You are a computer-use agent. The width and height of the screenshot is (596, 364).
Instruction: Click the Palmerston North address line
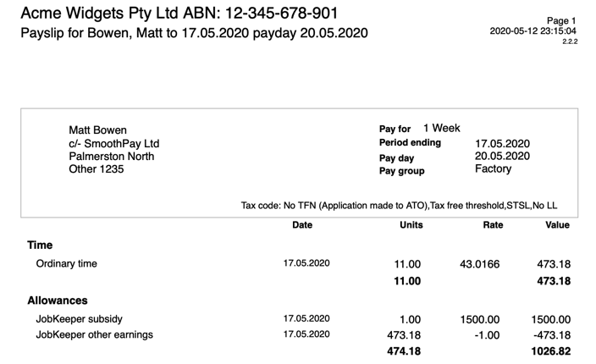111,157
